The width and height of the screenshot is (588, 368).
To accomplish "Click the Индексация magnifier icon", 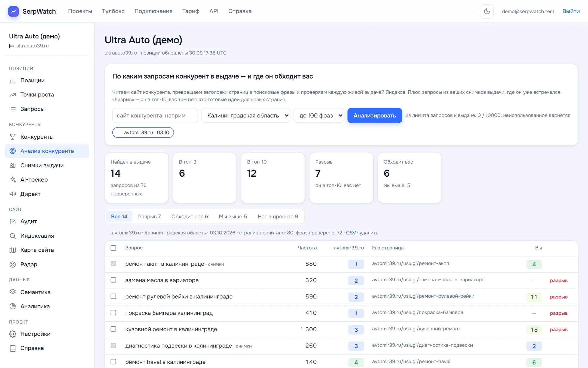I will (x=13, y=236).
